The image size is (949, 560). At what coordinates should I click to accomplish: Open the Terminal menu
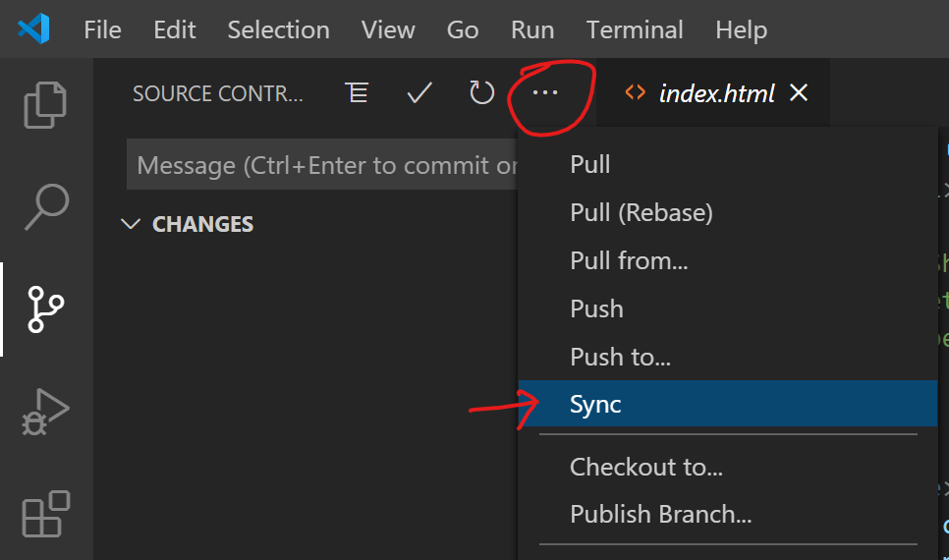pyautogui.click(x=635, y=29)
